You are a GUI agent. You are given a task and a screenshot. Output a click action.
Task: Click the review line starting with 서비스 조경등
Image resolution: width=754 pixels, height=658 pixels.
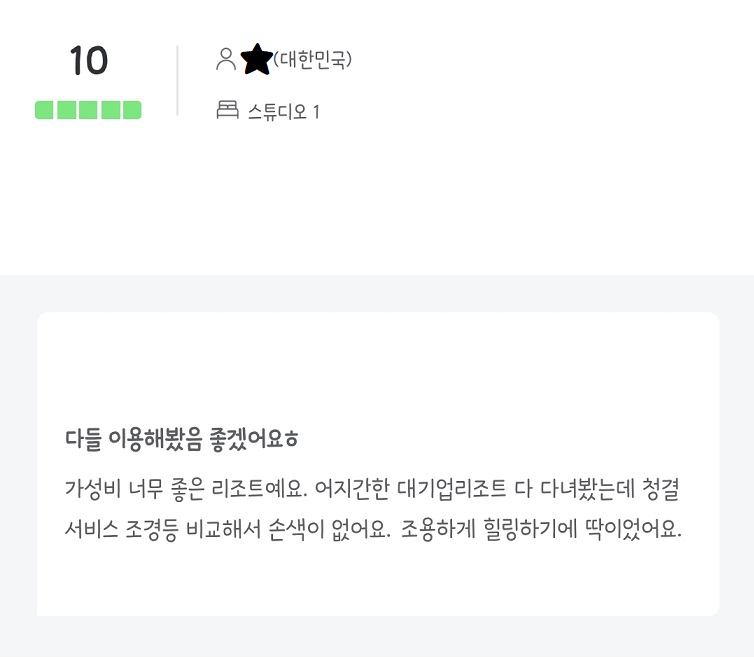point(373,529)
